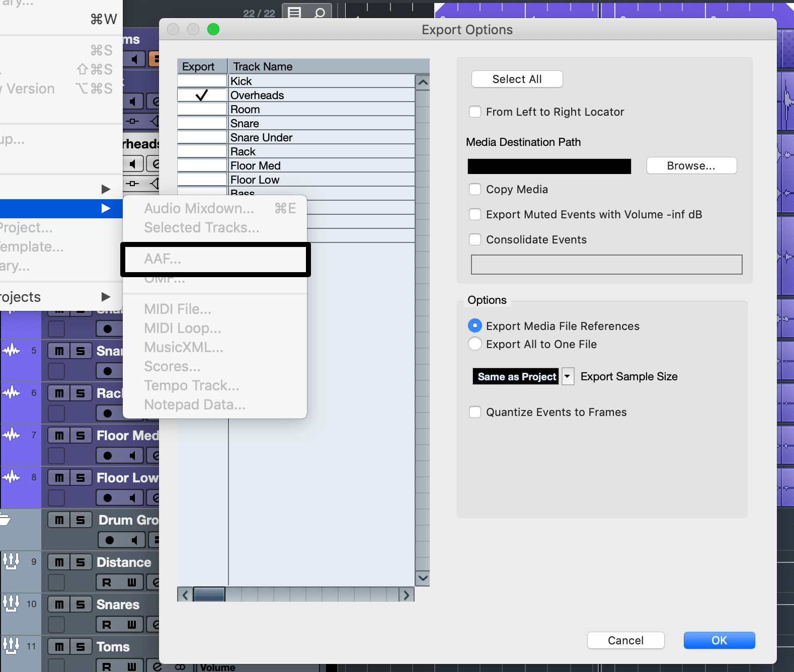Select Export All to One File
The height and width of the screenshot is (672, 794).
click(x=475, y=344)
